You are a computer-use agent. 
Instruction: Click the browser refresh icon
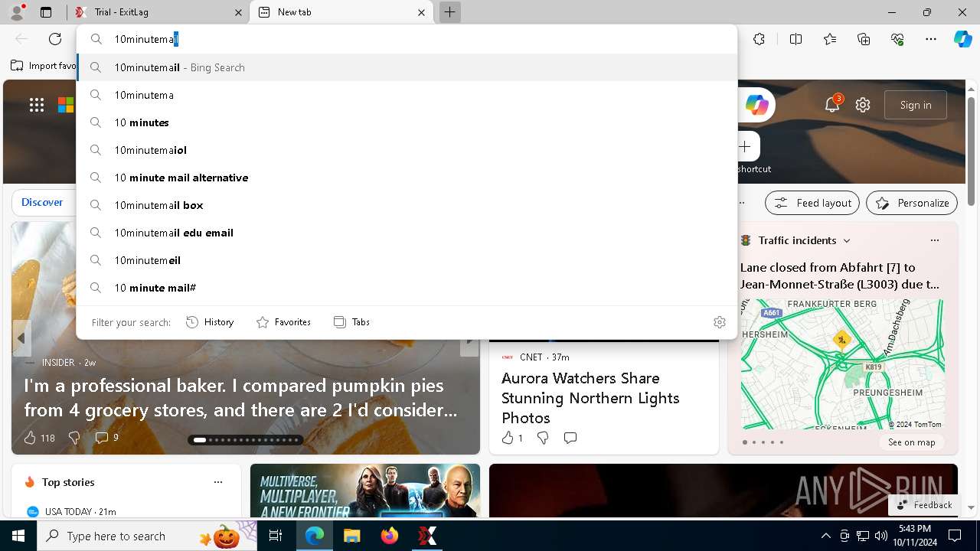point(55,39)
